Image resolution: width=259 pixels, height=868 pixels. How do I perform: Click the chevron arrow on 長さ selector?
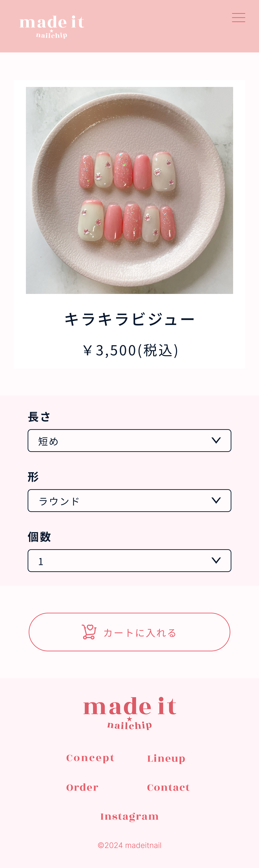pyautogui.click(x=216, y=440)
